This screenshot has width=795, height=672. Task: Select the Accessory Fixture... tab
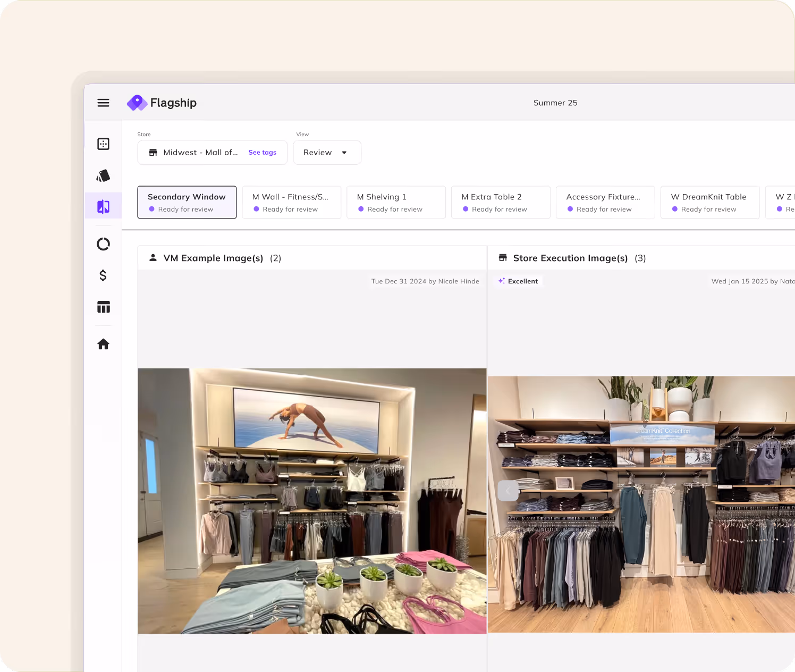(x=605, y=202)
